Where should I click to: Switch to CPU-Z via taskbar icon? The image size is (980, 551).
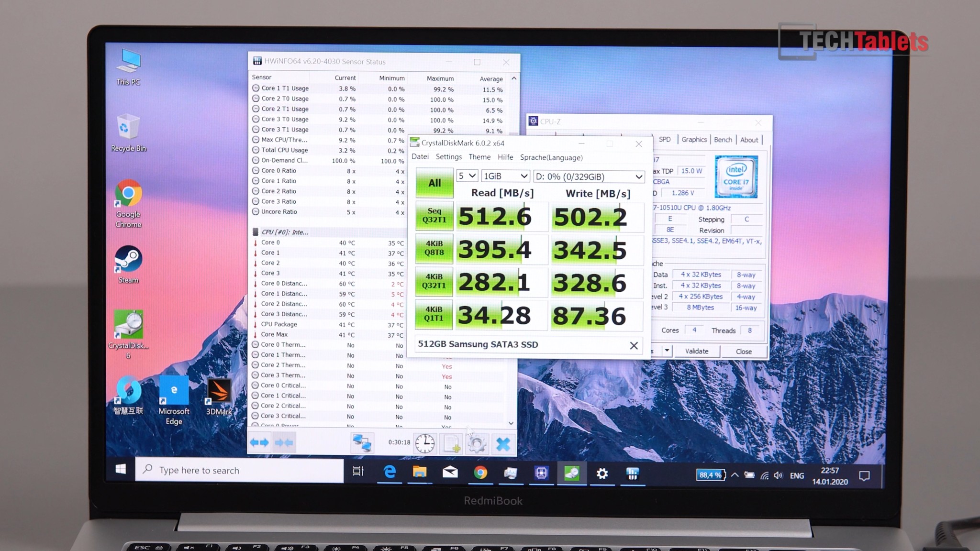tap(541, 474)
